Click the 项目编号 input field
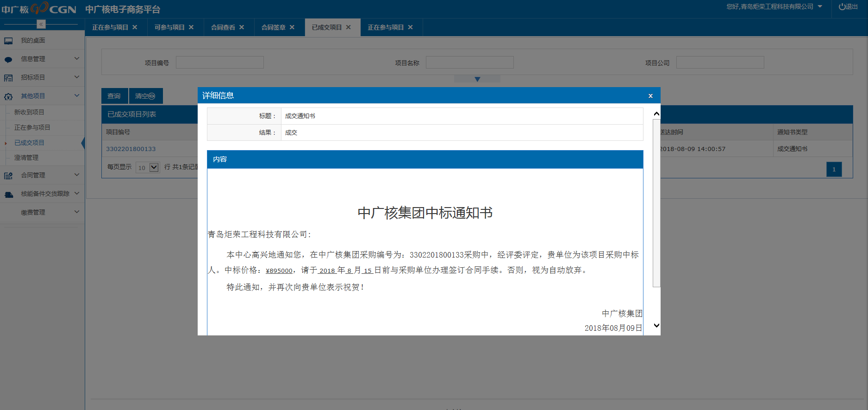This screenshot has width=868, height=410. [219, 63]
